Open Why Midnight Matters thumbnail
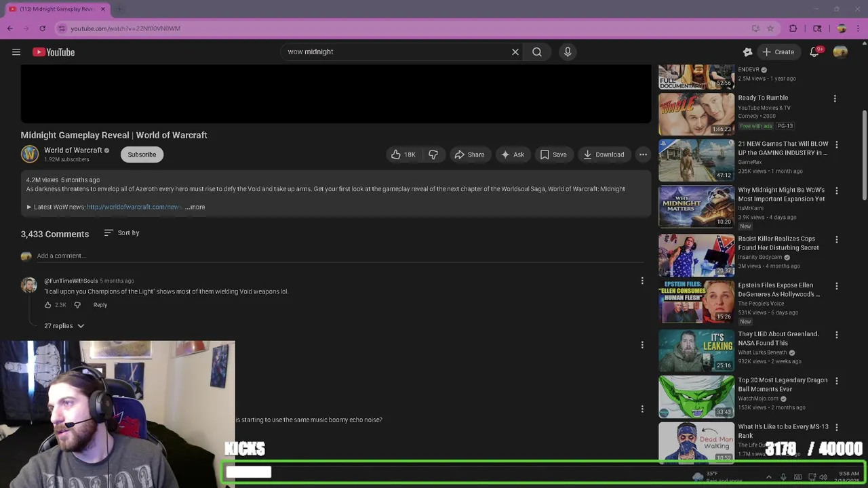868x488 pixels. coord(696,207)
